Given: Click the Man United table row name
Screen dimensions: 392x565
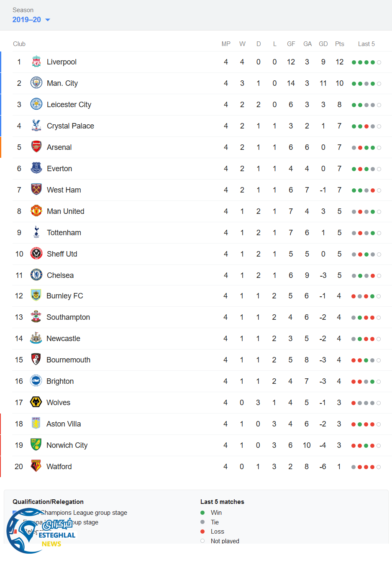Looking at the screenshot, I should [x=65, y=211].
